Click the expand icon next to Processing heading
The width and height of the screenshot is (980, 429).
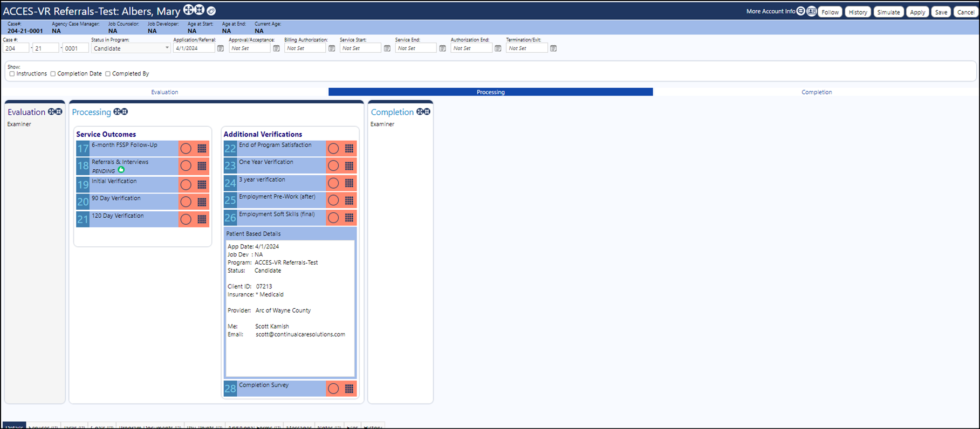point(117,112)
